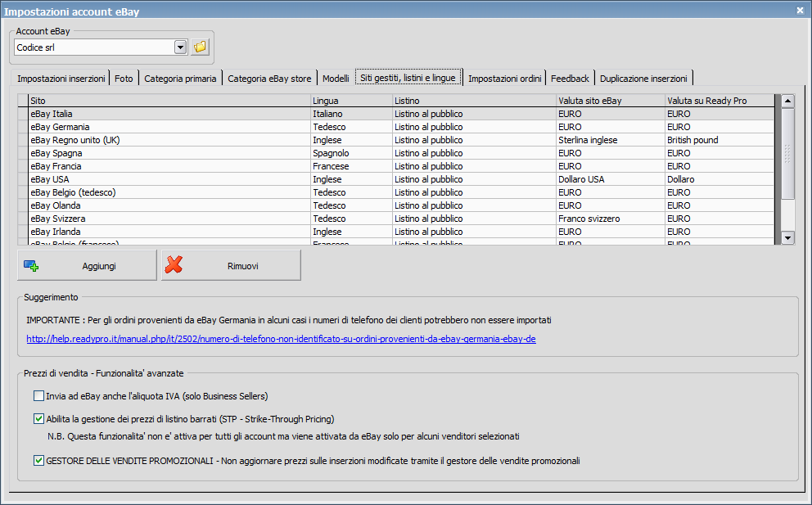The width and height of the screenshot is (812, 505).
Task: Click the Francese cell in eBay Francia row
Action: 351,166
